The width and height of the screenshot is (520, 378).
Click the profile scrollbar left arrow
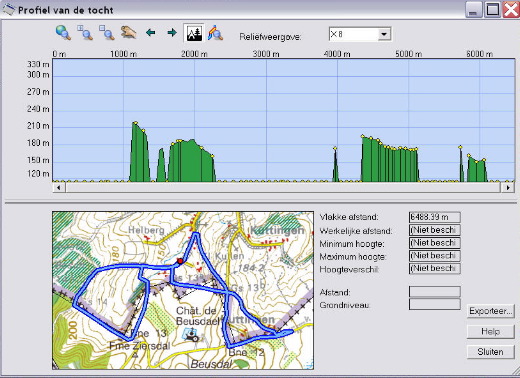point(59,188)
